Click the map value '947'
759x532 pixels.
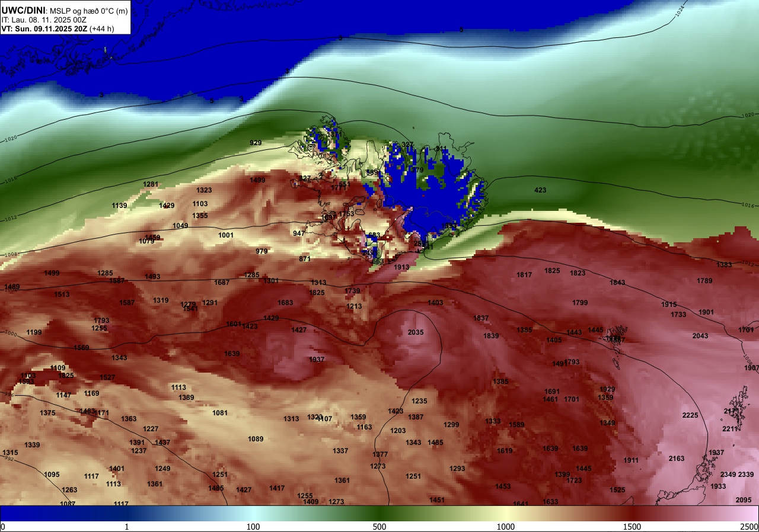(x=299, y=233)
